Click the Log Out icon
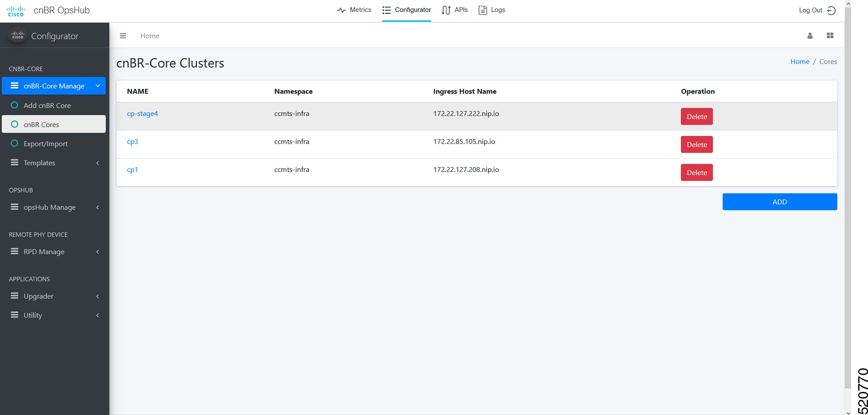868x415 pixels. click(x=832, y=10)
